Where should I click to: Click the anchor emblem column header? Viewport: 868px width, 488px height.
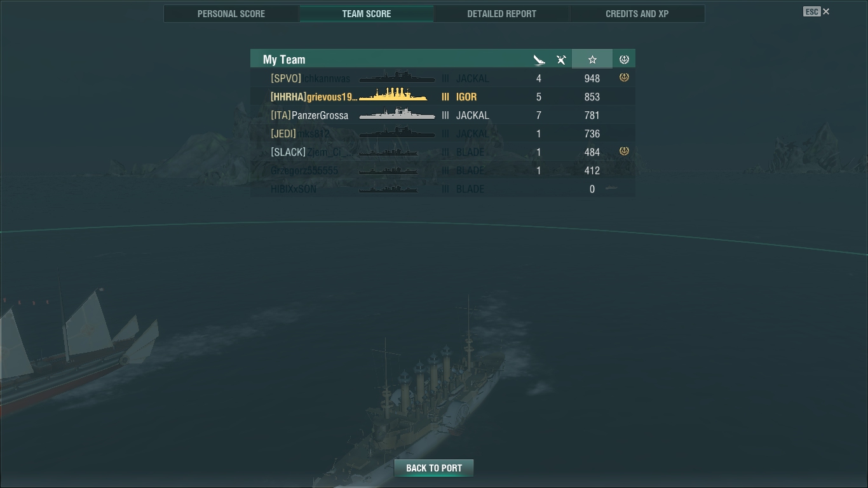[x=624, y=59]
